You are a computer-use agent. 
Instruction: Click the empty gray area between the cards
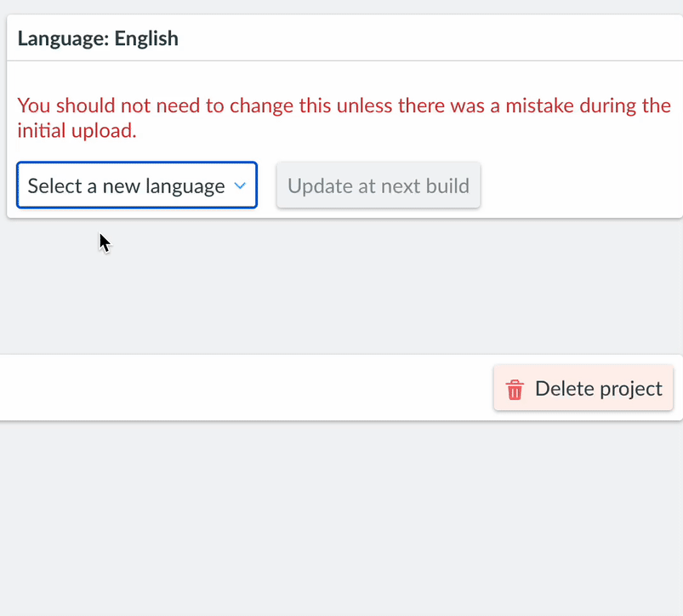342,286
